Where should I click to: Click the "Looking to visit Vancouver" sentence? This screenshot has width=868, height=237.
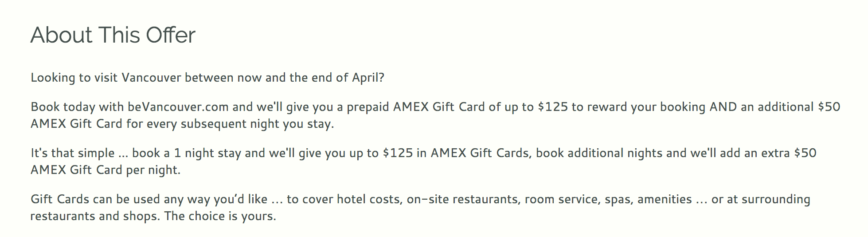coord(207,78)
